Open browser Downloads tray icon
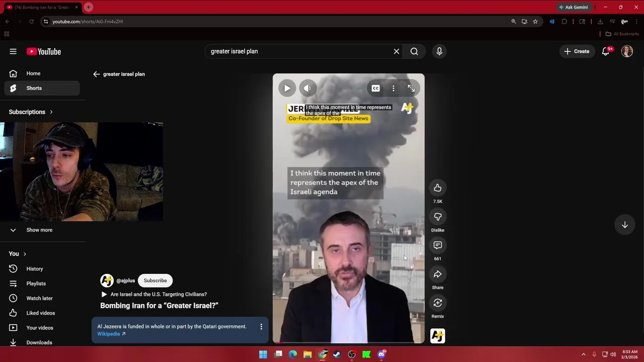The height and width of the screenshot is (362, 644). pyautogui.click(x=600, y=22)
